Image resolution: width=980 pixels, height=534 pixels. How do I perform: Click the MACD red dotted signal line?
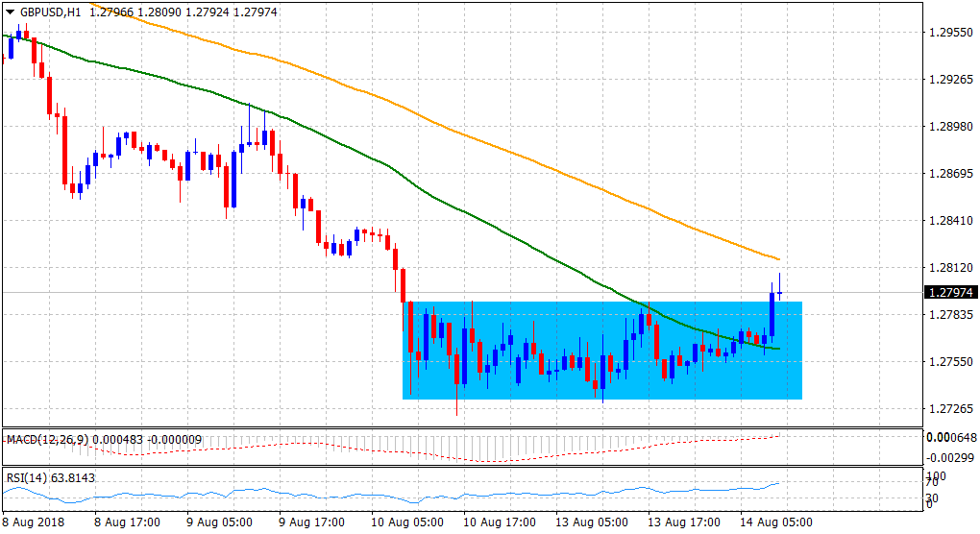[x=576, y=454]
